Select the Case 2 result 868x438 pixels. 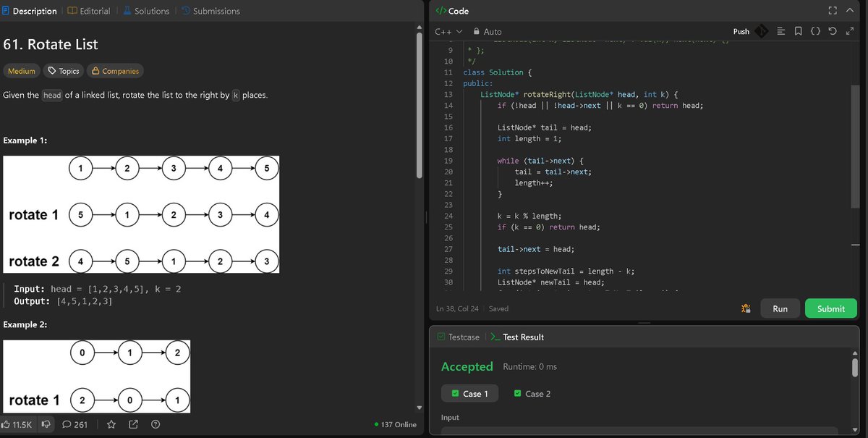click(x=532, y=394)
